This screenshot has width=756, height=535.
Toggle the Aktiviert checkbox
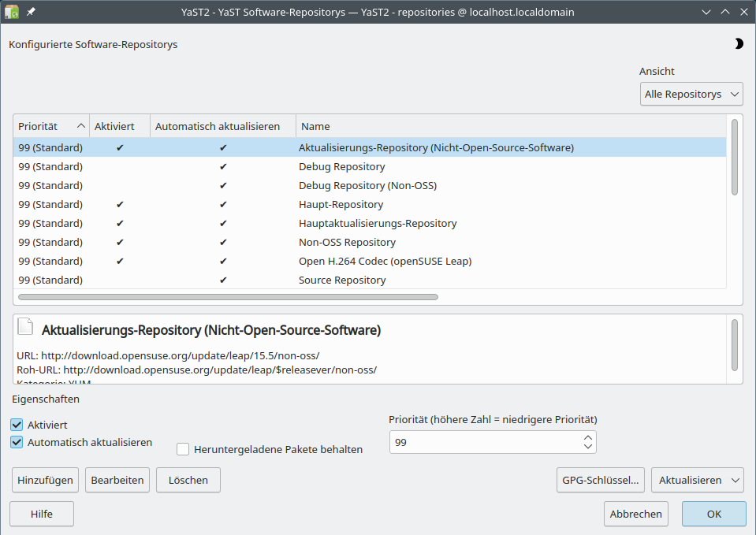pos(17,425)
